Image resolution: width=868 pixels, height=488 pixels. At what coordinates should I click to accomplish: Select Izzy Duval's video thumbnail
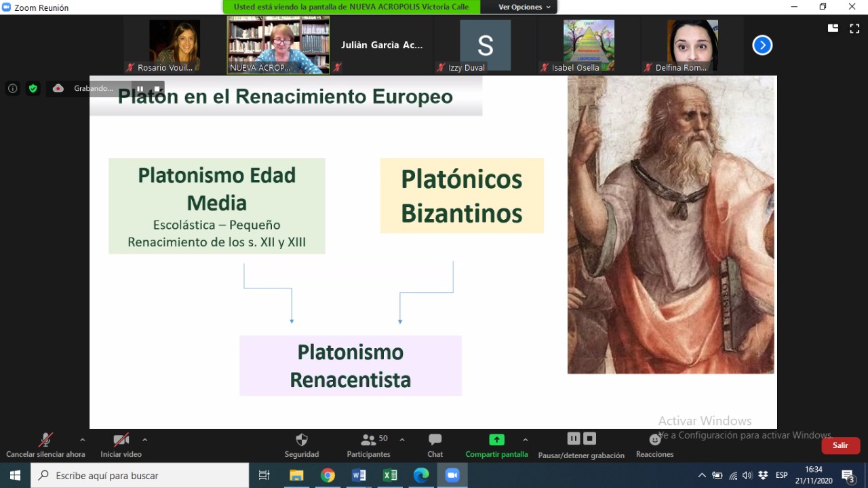coord(485,45)
